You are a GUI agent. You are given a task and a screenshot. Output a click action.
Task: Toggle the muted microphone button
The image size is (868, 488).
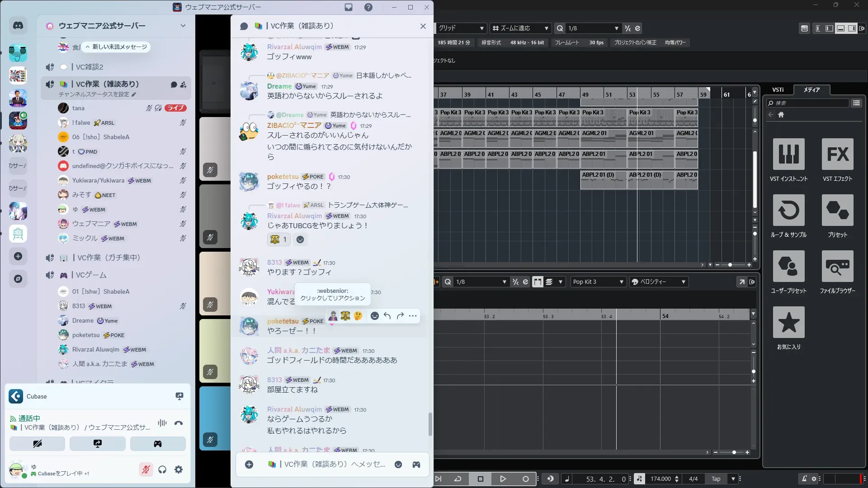click(146, 470)
